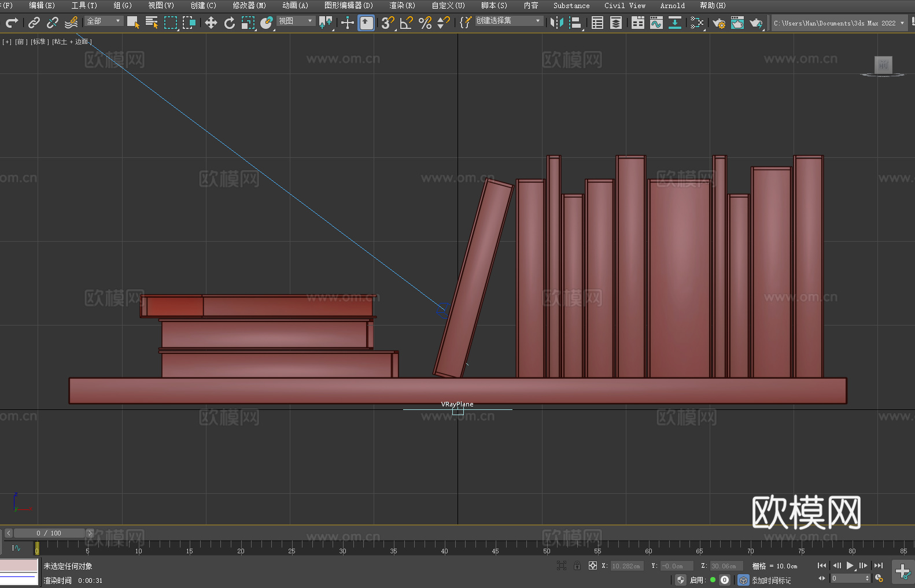Open 创建(C) menu

203,5
